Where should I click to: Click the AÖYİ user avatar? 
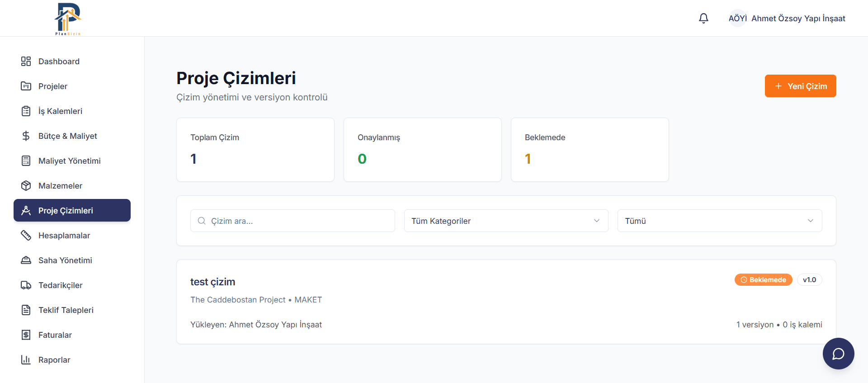coord(737,18)
